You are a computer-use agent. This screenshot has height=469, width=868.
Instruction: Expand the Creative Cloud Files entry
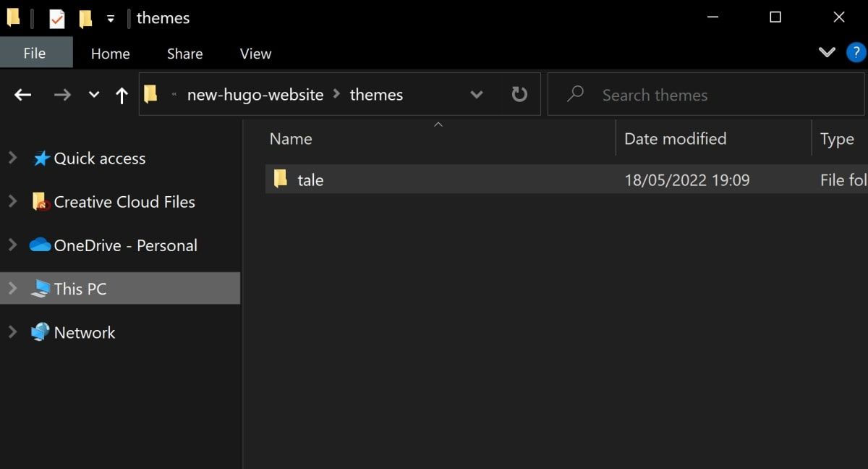tap(12, 201)
